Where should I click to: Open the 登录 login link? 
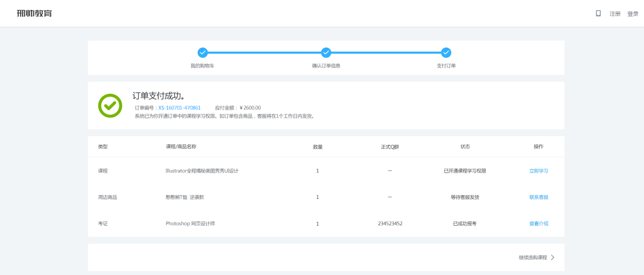(x=633, y=14)
